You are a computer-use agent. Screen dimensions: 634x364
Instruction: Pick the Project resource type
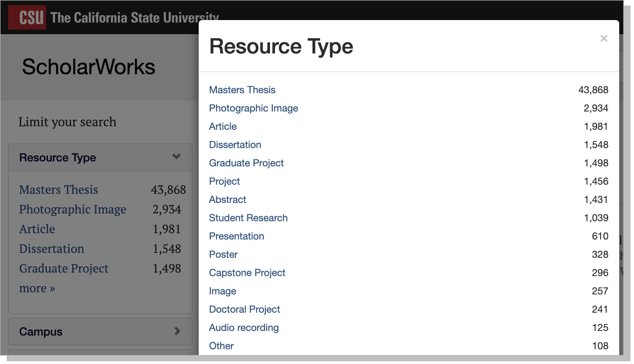[224, 181]
